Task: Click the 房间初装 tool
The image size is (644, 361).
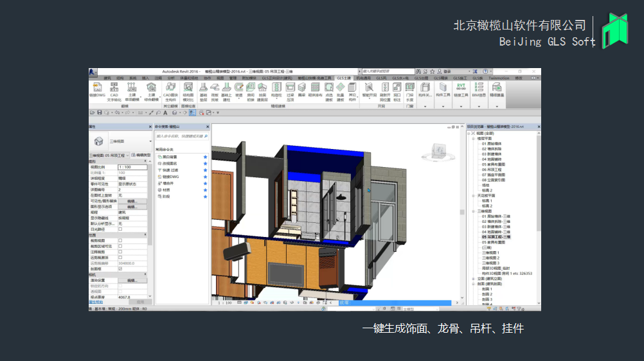Action: (x=251, y=92)
